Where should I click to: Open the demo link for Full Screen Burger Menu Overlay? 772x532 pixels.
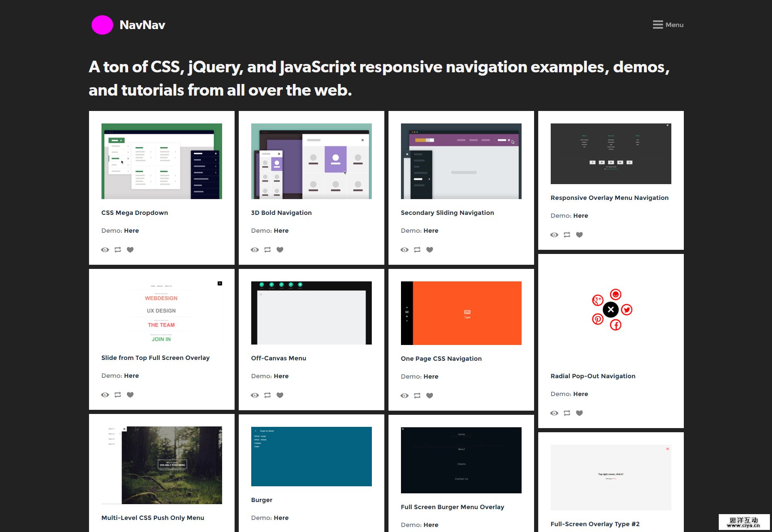(x=431, y=525)
